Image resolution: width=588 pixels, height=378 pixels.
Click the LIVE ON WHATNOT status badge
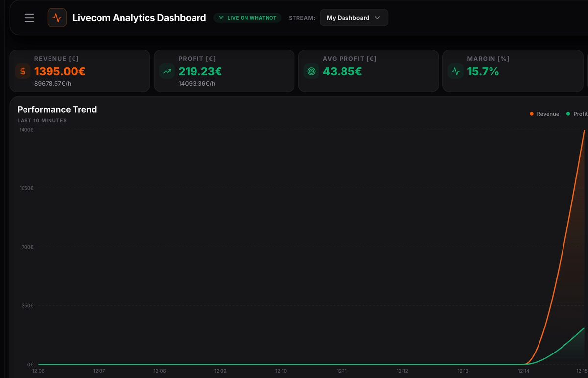[x=247, y=18]
